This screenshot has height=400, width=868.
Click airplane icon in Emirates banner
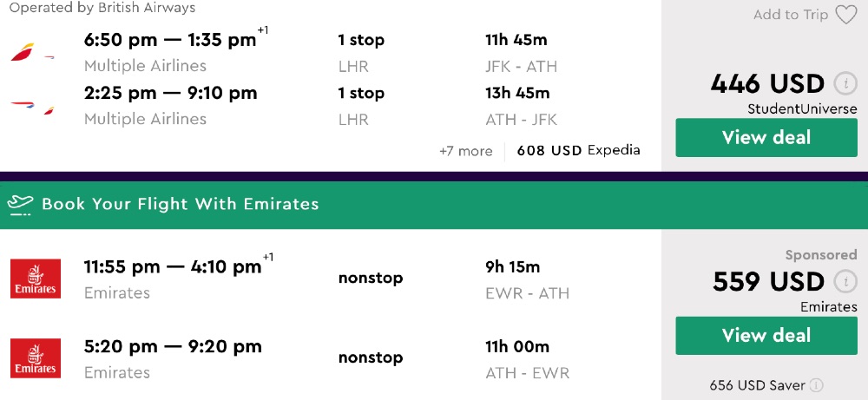[x=20, y=205]
